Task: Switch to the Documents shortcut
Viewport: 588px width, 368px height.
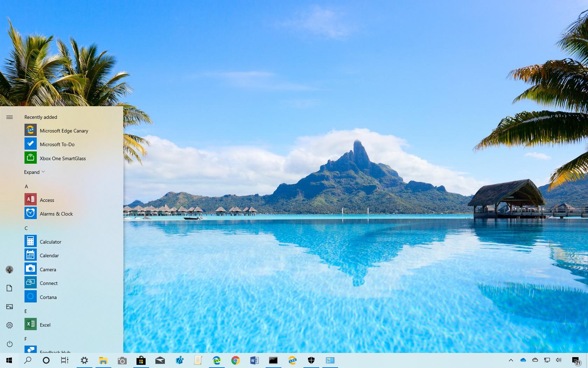Action: tap(9, 288)
